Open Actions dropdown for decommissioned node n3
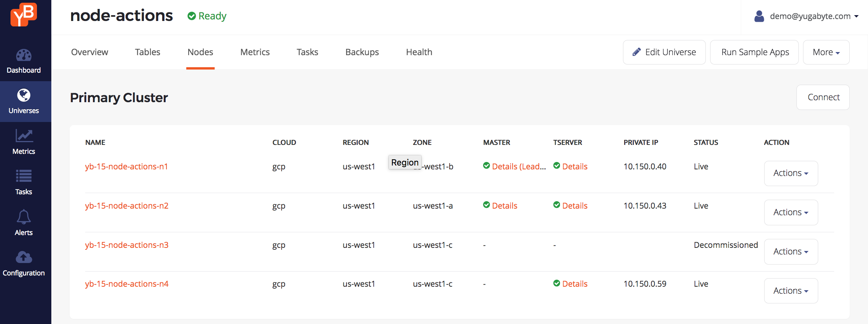Image resolution: width=868 pixels, height=324 pixels. [791, 252]
